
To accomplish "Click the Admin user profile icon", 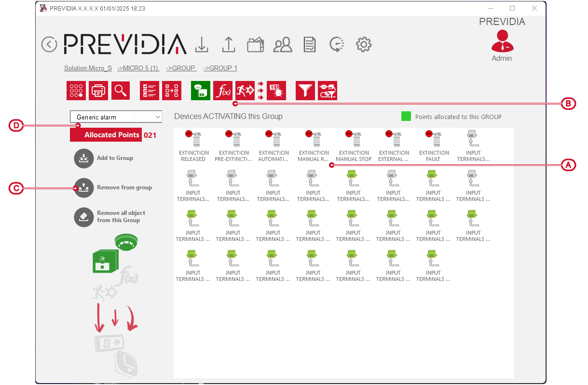I will click(x=502, y=42).
